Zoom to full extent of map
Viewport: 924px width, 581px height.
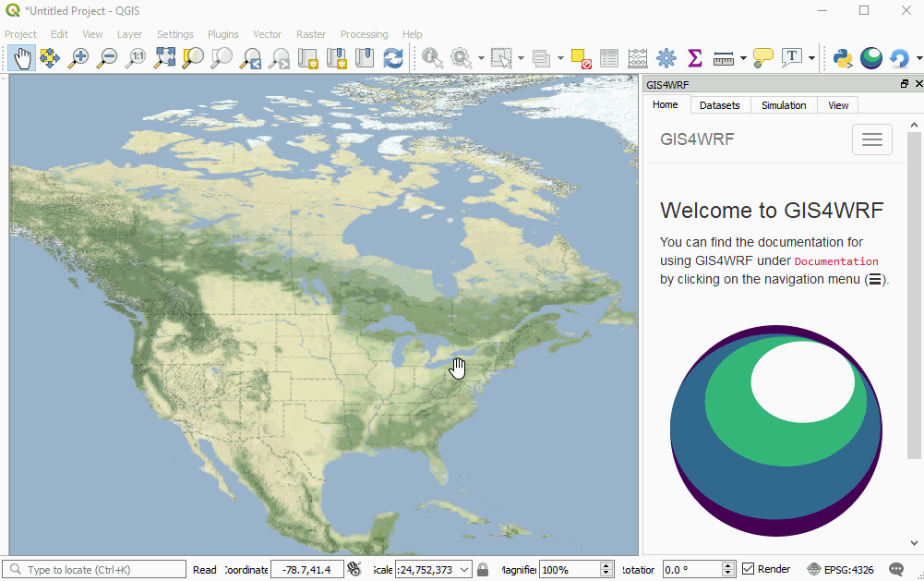[x=164, y=58]
